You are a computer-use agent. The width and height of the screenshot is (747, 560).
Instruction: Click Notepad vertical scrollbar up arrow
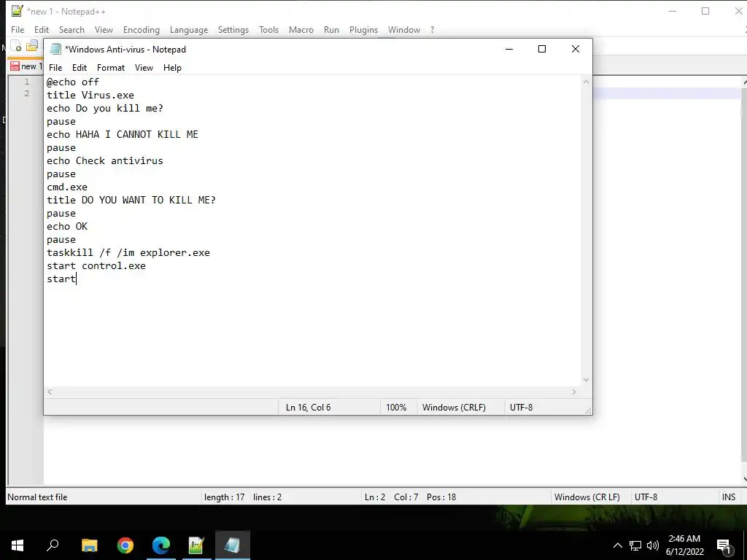(x=586, y=82)
